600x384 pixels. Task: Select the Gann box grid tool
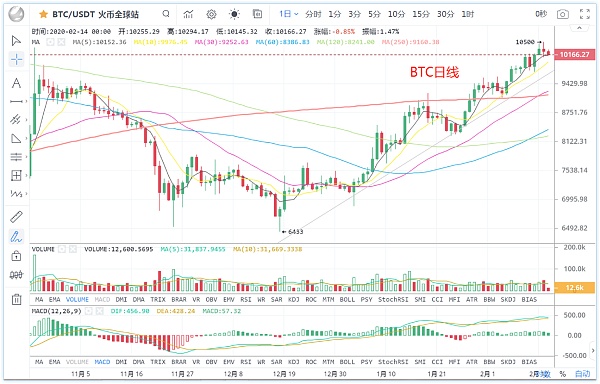[16, 175]
